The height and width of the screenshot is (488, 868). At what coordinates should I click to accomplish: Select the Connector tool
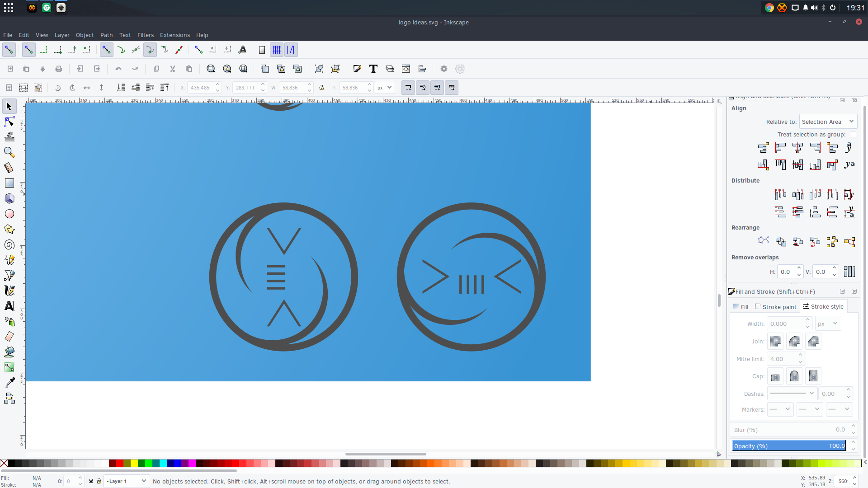click(9, 398)
